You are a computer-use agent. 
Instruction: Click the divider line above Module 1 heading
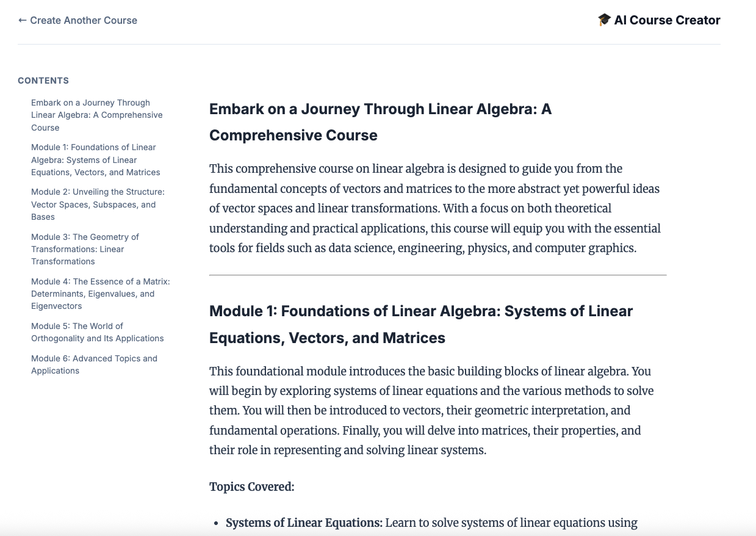437,275
